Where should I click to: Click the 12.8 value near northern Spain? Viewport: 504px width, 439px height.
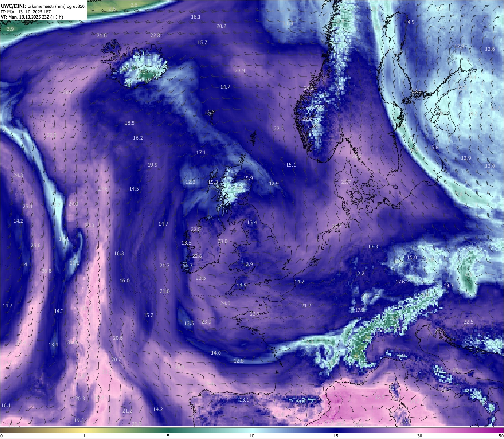[x=239, y=361]
